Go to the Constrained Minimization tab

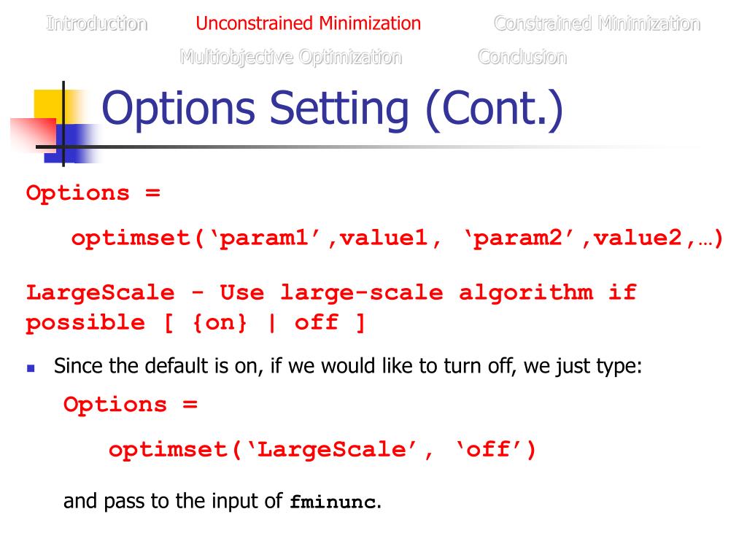(596, 23)
